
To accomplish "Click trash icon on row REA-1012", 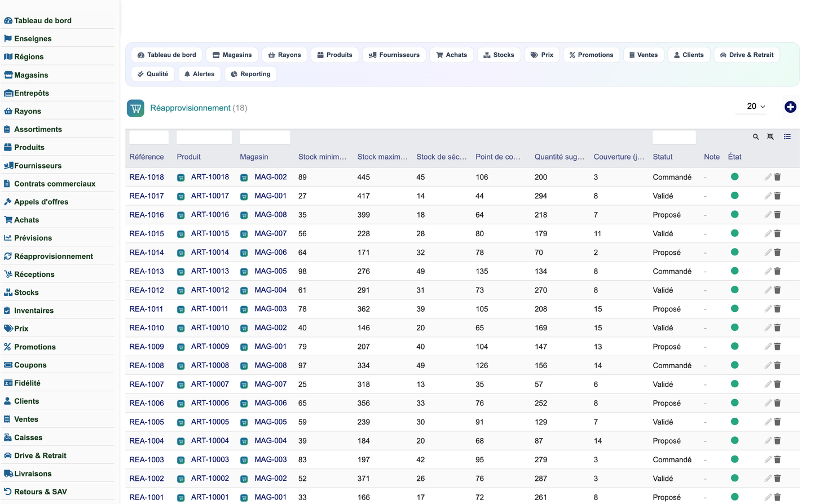I will coord(777,290).
